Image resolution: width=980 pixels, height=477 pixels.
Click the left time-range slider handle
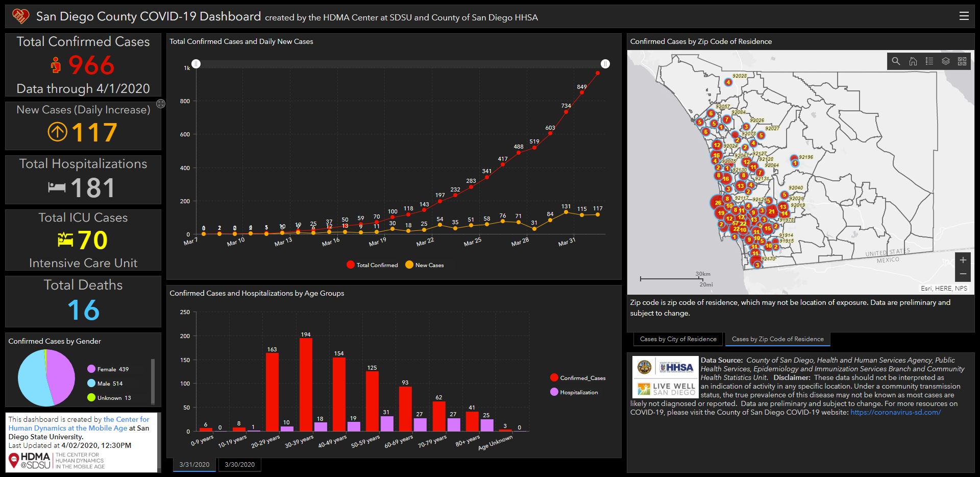196,64
